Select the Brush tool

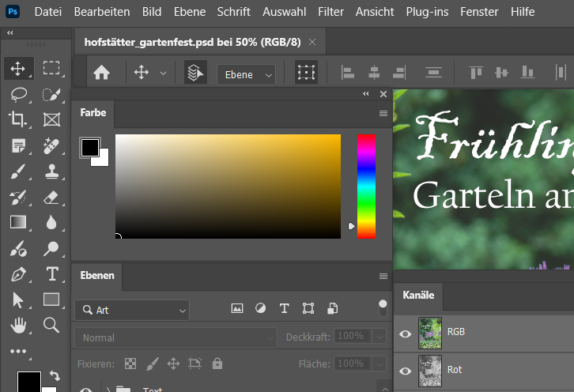tap(17, 171)
